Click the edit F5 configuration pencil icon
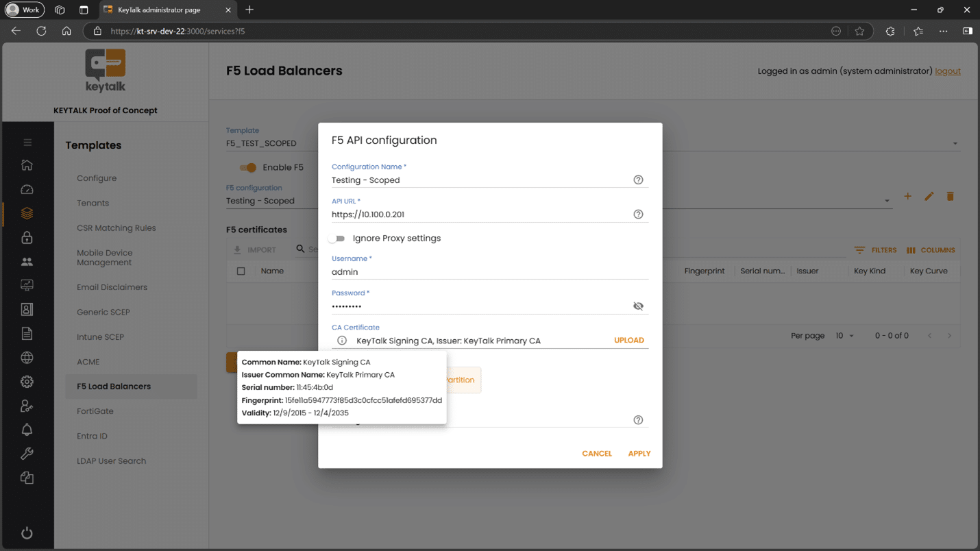980x551 pixels. [929, 197]
